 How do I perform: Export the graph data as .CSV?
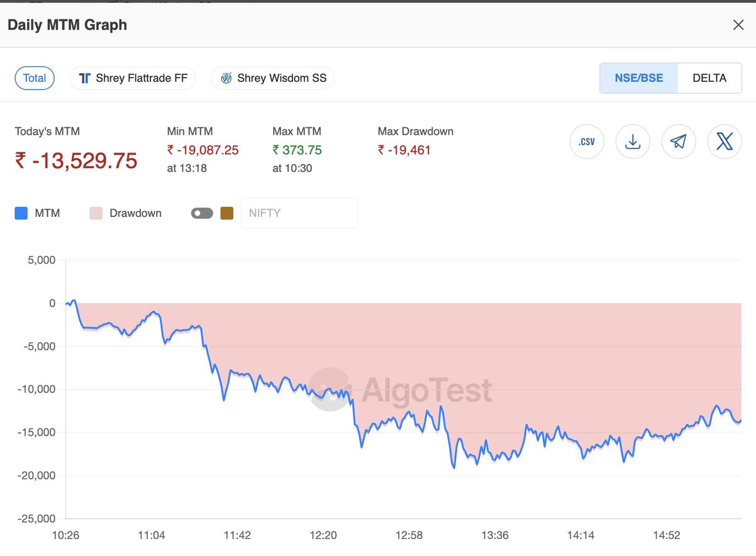click(x=587, y=142)
